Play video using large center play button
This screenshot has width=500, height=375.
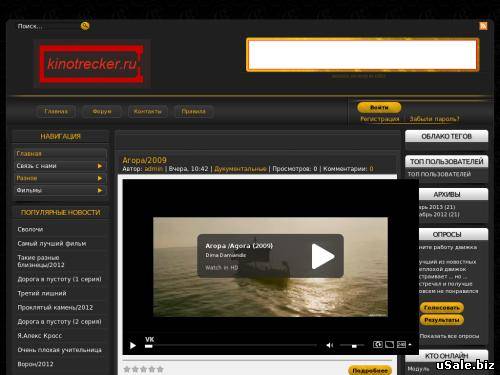(323, 256)
